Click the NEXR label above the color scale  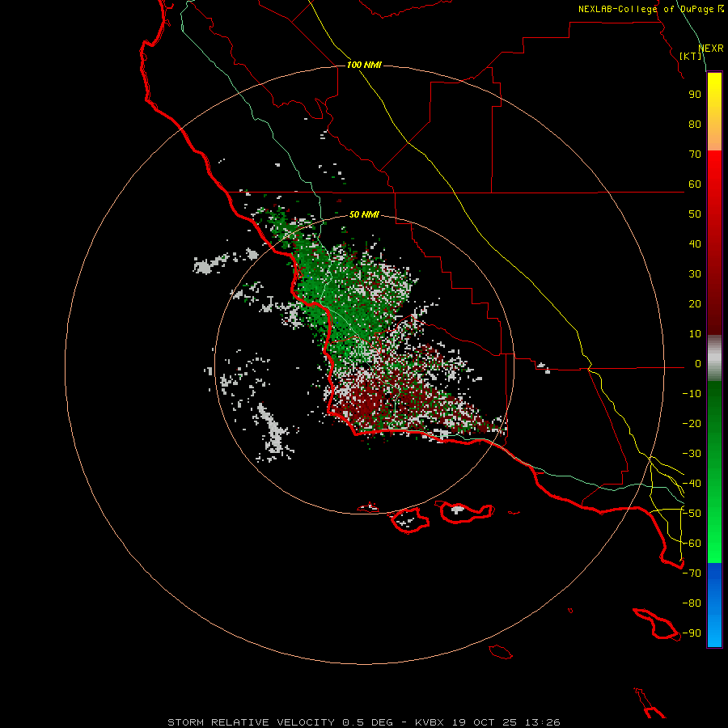click(711, 48)
